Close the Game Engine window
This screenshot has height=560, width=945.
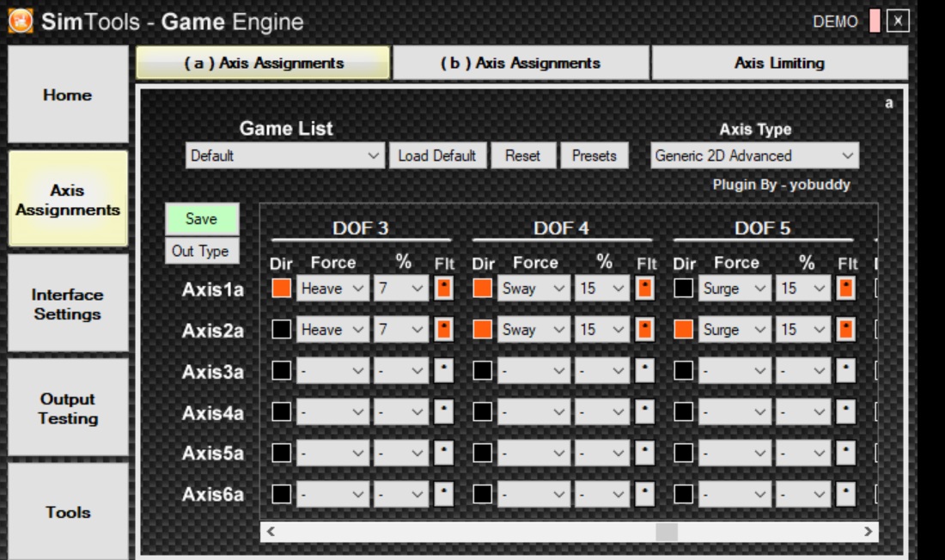pyautogui.click(x=898, y=21)
